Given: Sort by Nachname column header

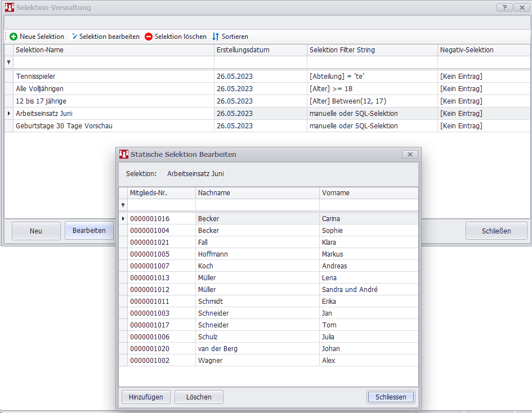Looking at the screenshot, I should pos(257,193).
